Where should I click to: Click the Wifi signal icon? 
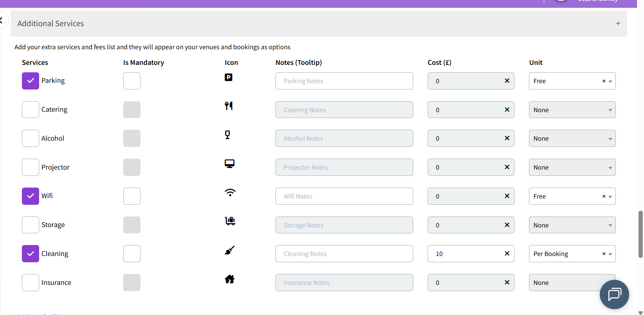click(230, 193)
